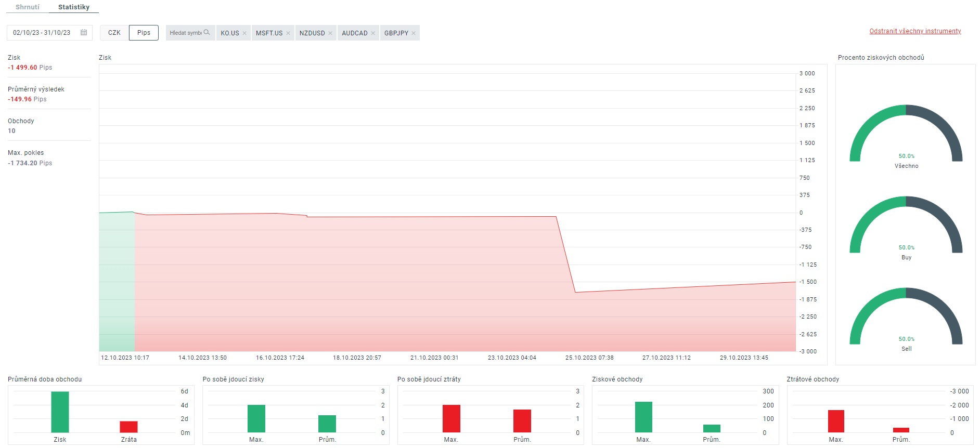Remove NZDUSD from the filter

point(330,33)
